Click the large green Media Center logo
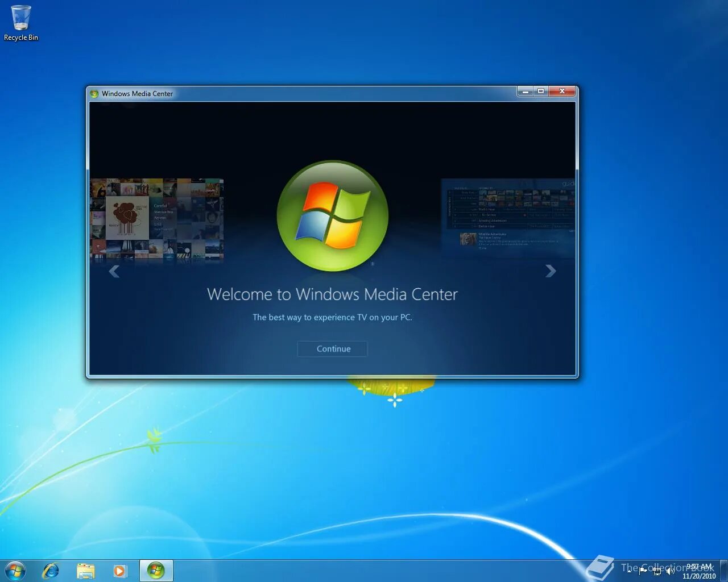 click(x=333, y=216)
